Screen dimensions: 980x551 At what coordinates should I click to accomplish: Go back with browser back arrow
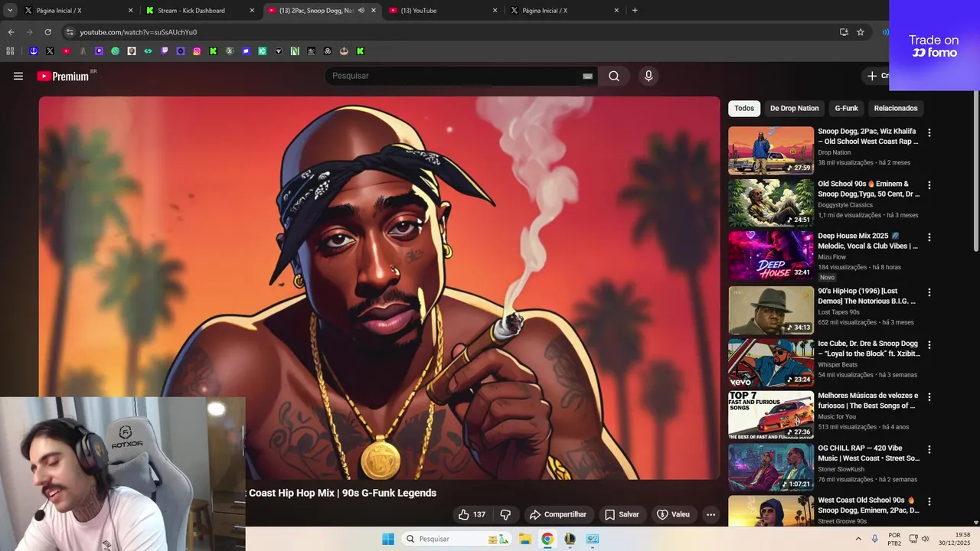point(11,32)
